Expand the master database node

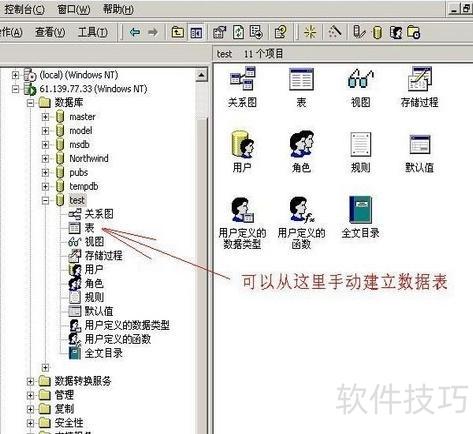pyautogui.click(x=45, y=117)
